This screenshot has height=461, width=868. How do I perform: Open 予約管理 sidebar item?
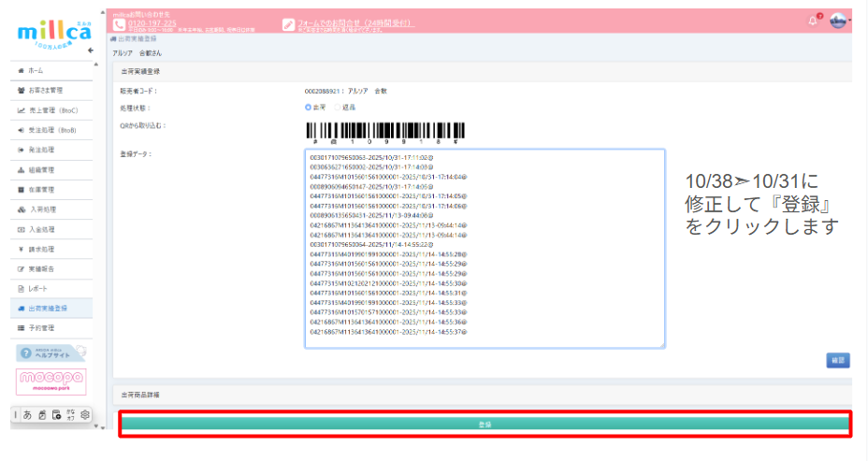[x=41, y=328]
